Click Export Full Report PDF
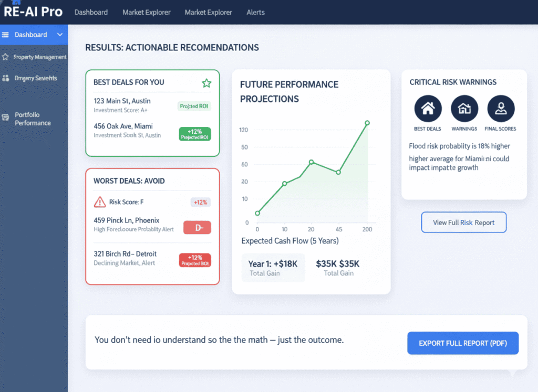This screenshot has width=538, height=392. (x=463, y=343)
